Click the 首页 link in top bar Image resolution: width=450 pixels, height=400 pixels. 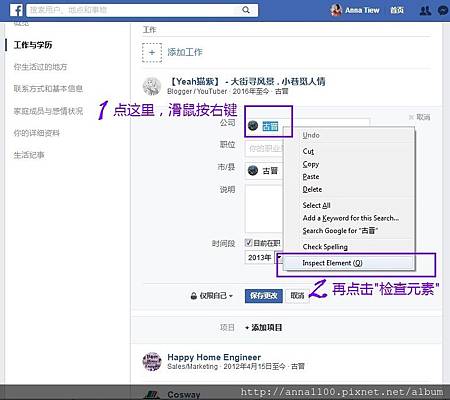tap(397, 10)
